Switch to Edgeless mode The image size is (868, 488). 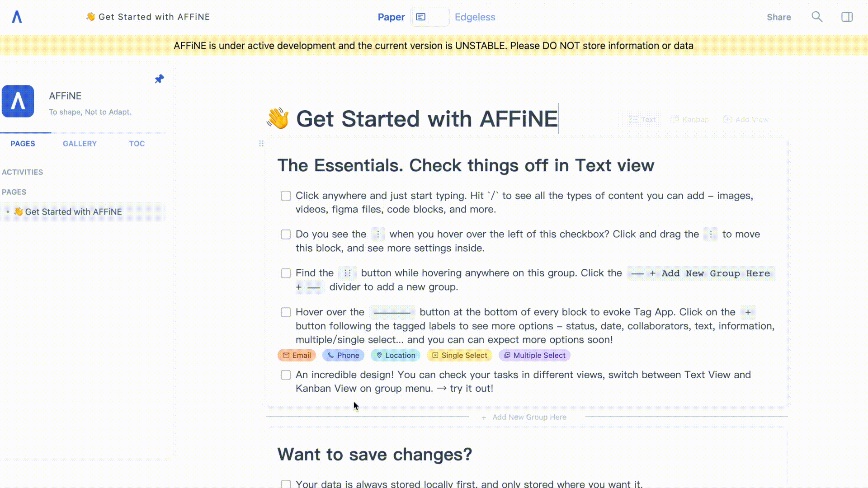475,17
